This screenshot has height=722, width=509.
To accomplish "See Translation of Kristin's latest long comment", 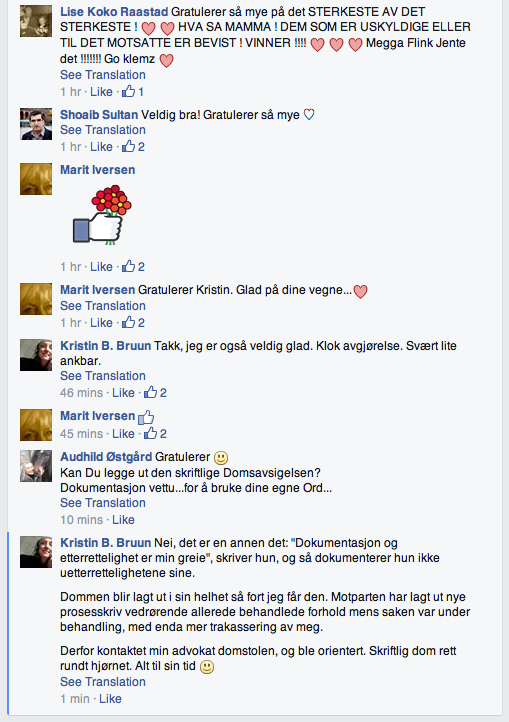I will (103, 681).
